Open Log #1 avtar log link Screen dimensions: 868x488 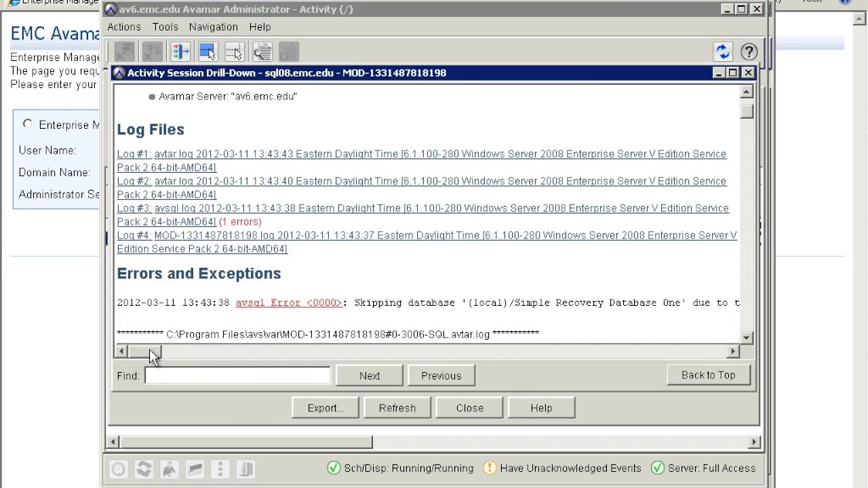tap(422, 161)
